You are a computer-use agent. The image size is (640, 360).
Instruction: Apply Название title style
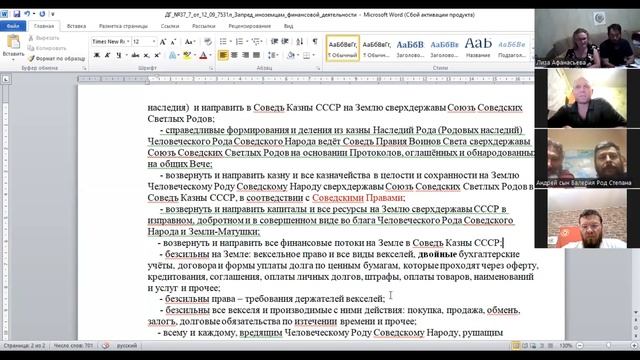click(x=478, y=48)
